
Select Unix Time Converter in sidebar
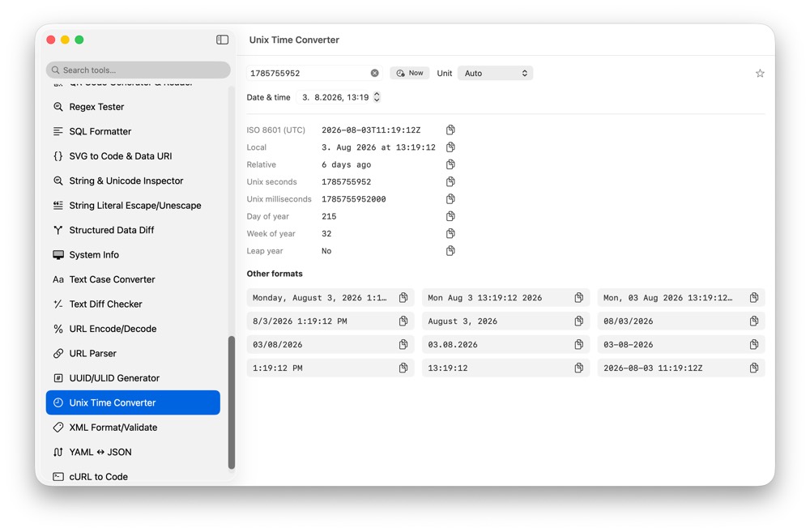pyautogui.click(x=133, y=403)
